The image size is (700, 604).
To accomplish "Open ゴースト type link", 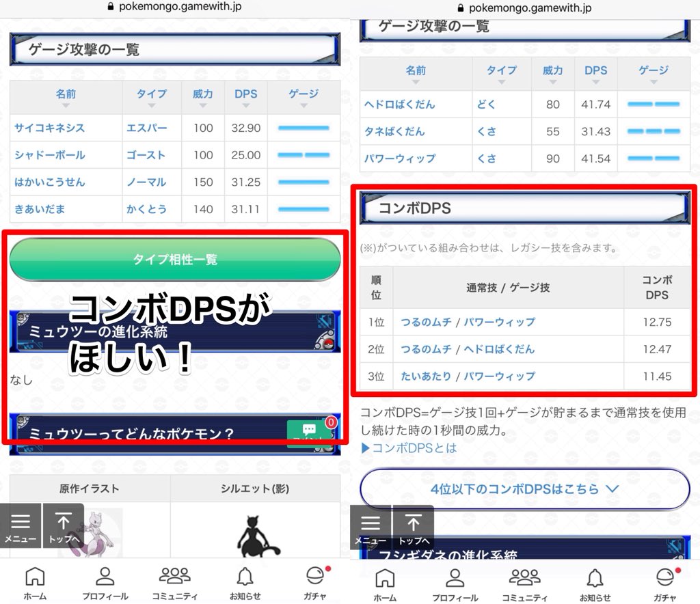I will click(x=146, y=155).
